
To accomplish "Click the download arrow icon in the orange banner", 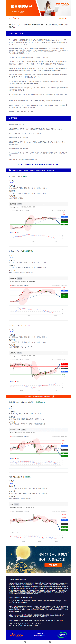I will coord(53,396).
